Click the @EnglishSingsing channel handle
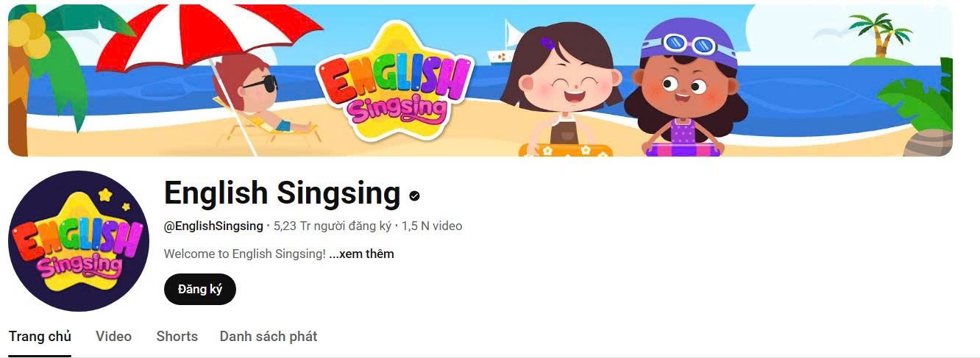This screenshot has height=358, width=980. [x=213, y=226]
